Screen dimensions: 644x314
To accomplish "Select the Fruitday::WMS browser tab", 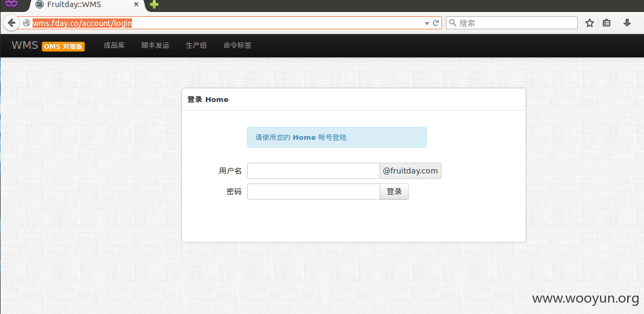I will click(87, 5).
